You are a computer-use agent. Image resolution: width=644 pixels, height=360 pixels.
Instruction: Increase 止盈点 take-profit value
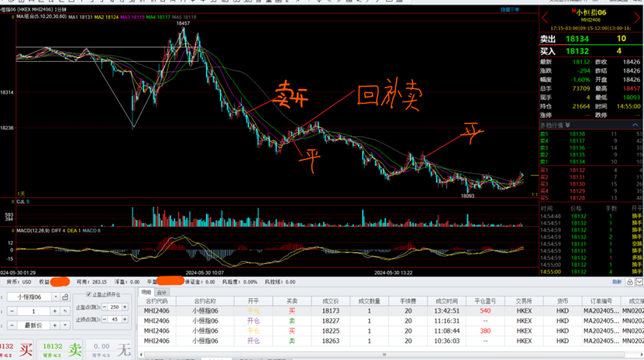[125, 307]
